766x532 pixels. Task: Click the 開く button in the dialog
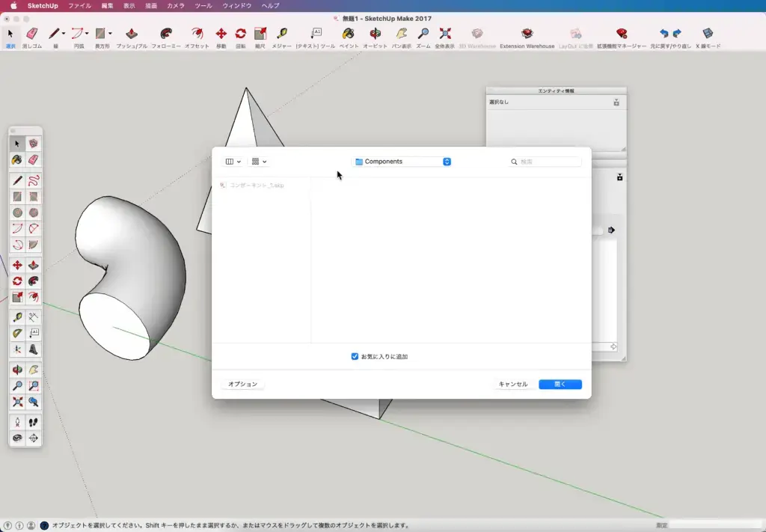[x=560, y=385]
